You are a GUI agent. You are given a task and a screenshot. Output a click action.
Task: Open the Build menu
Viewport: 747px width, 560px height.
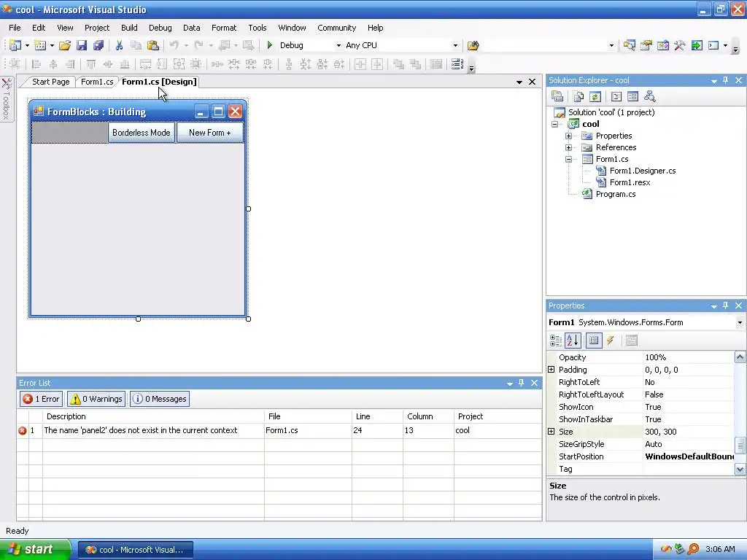pos(129,28)
